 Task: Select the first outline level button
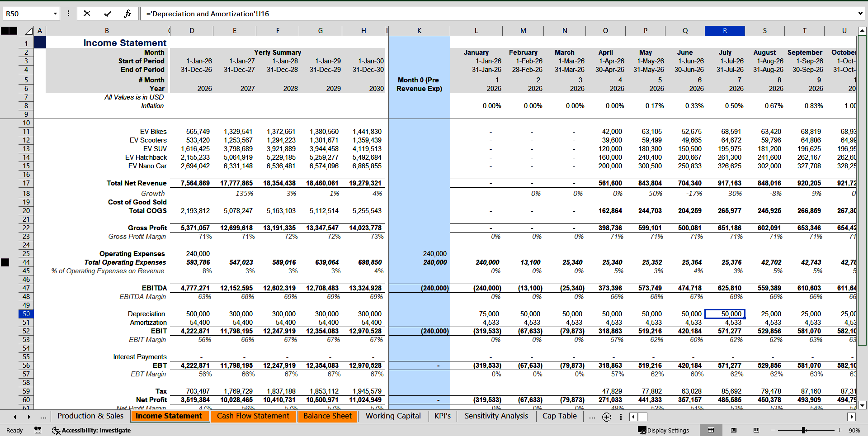pyautogui.click(x=5, y=31)
